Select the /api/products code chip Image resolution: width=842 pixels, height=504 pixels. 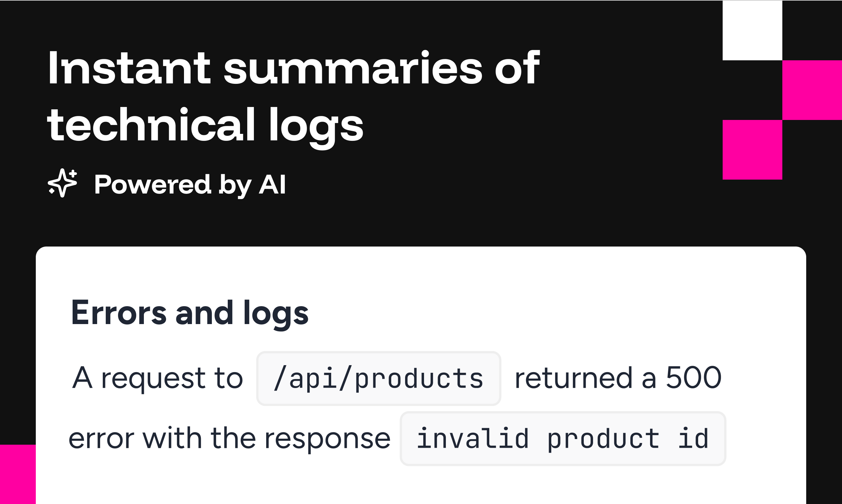378,378
